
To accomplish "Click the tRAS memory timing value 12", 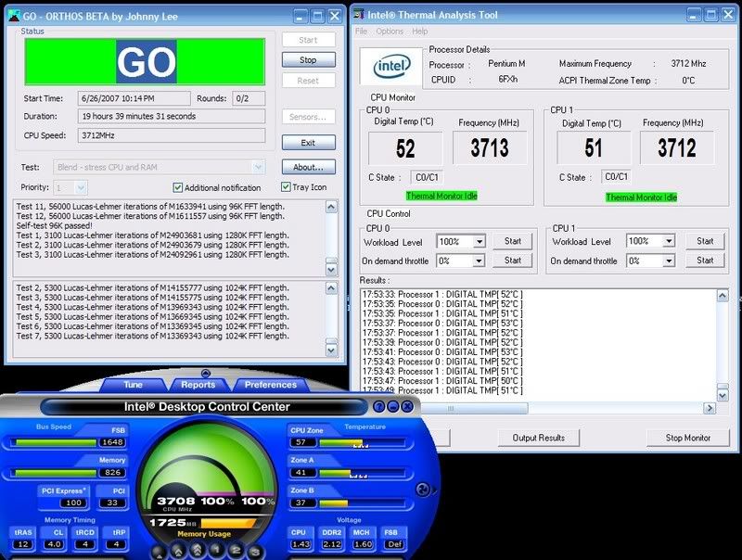I will 22,544.
